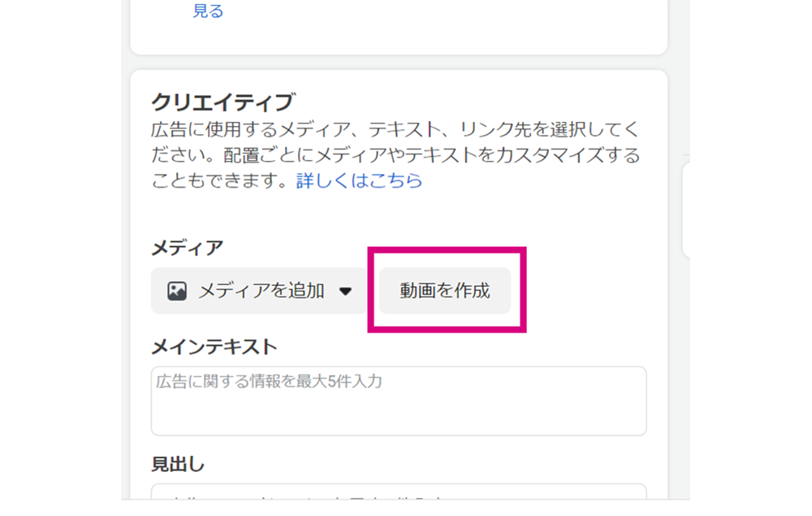Click empty space right of 動画を作成 button
Viewport: 812px width, 516px height.
(585, 291)
